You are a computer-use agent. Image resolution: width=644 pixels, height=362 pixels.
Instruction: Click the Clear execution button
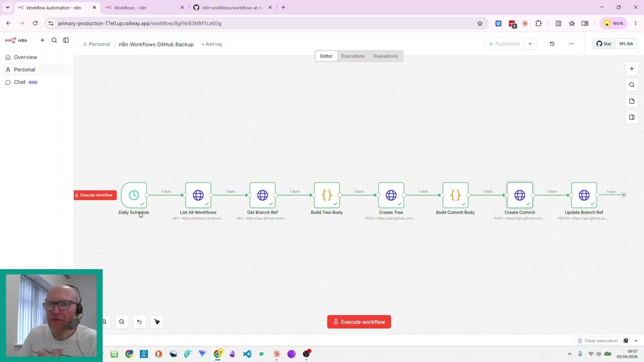[597, 341]
